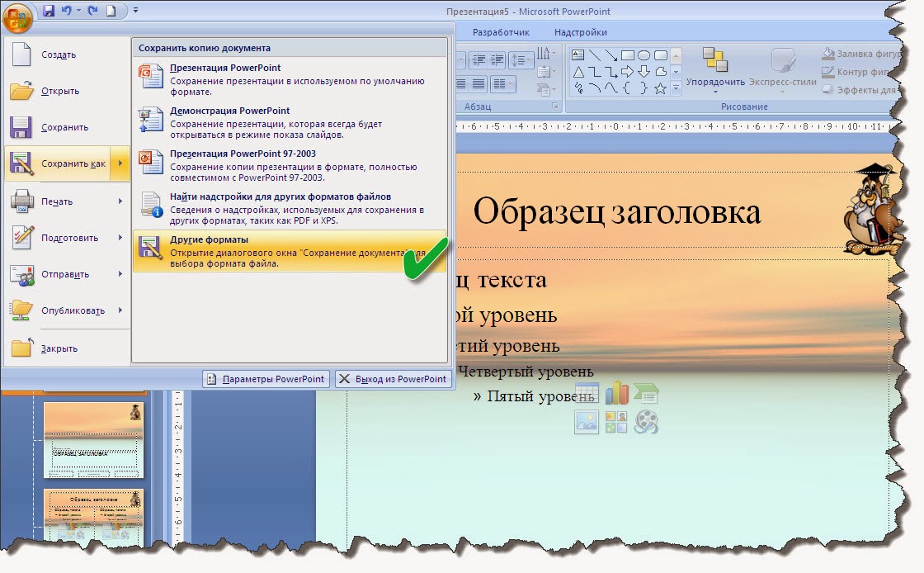This screenshot has width=924, height=573.
Task: Insert a picture via the placeholder icon
Action: pyautogui.click(x=587, y=421)
